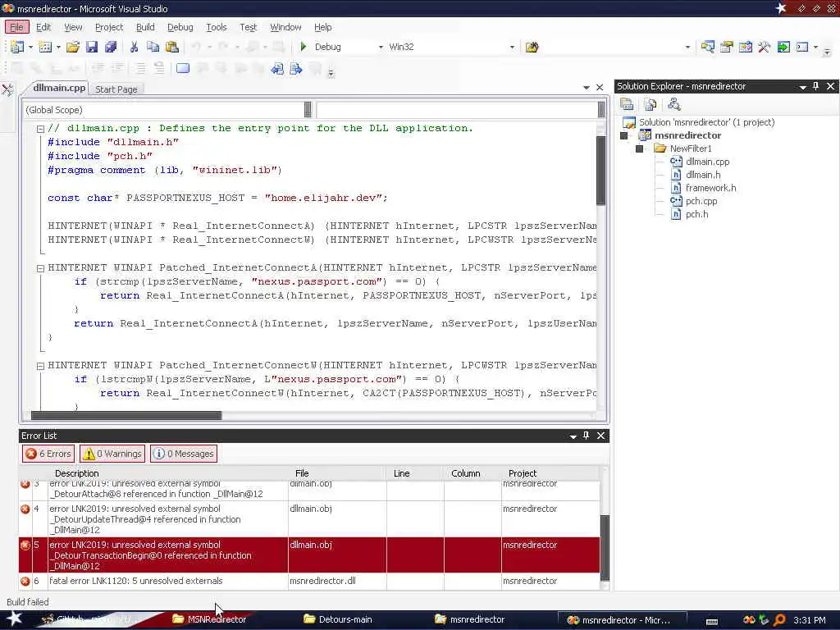Switch to the Start Page tab

click(x=116, y=89)
